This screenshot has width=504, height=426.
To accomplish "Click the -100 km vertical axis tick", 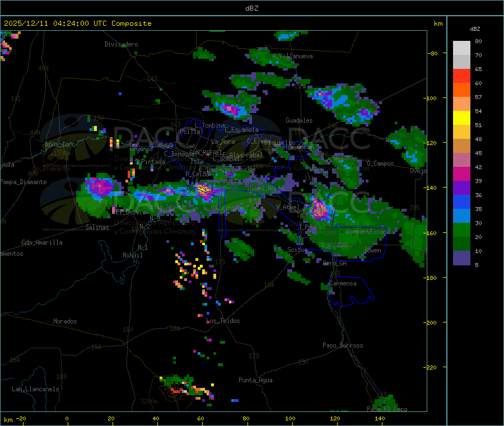I will tap(430, 98).
